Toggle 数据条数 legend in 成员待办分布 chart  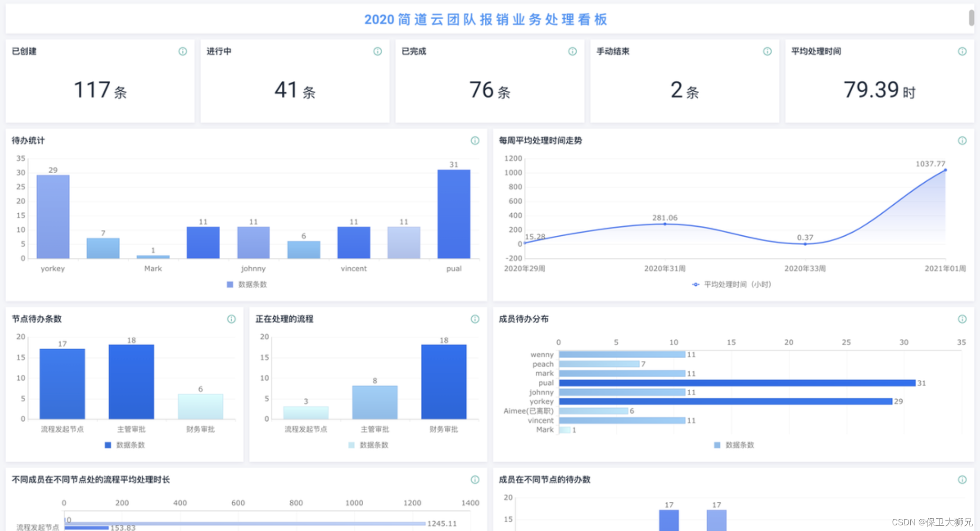coord(734,445)
